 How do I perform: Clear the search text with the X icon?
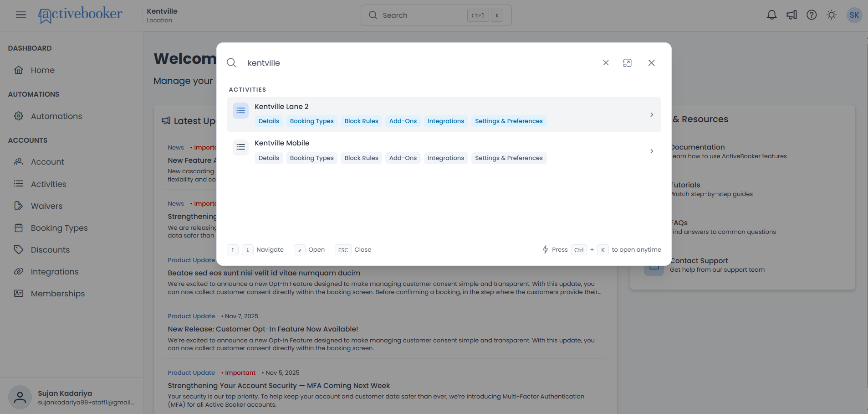point(606,63)
